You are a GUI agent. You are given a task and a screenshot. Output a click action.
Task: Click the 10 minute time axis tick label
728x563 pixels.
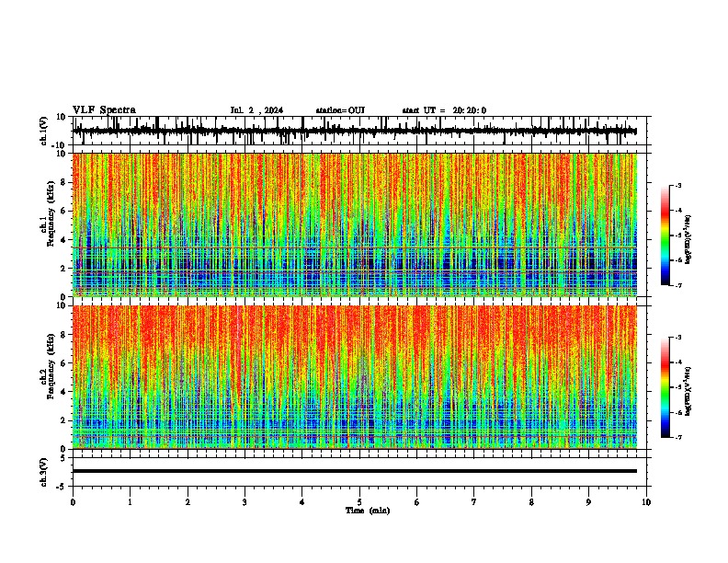tap(646, 502)
